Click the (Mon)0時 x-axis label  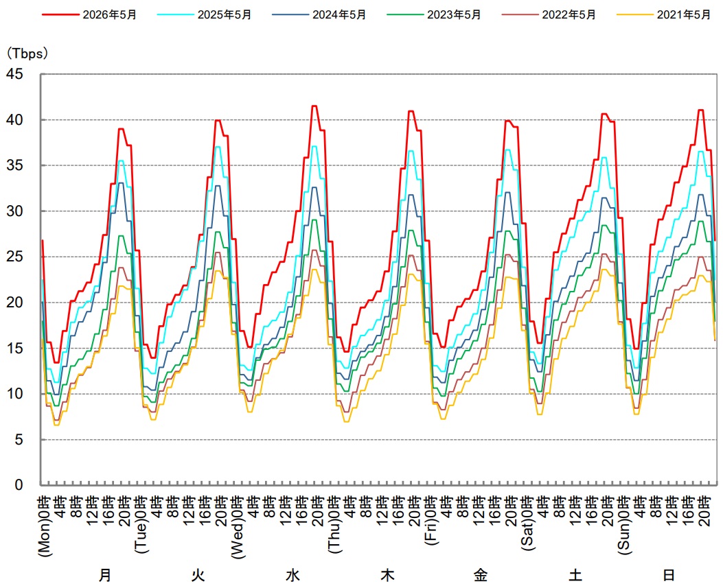pyautogui.click(x=44, y=526)
